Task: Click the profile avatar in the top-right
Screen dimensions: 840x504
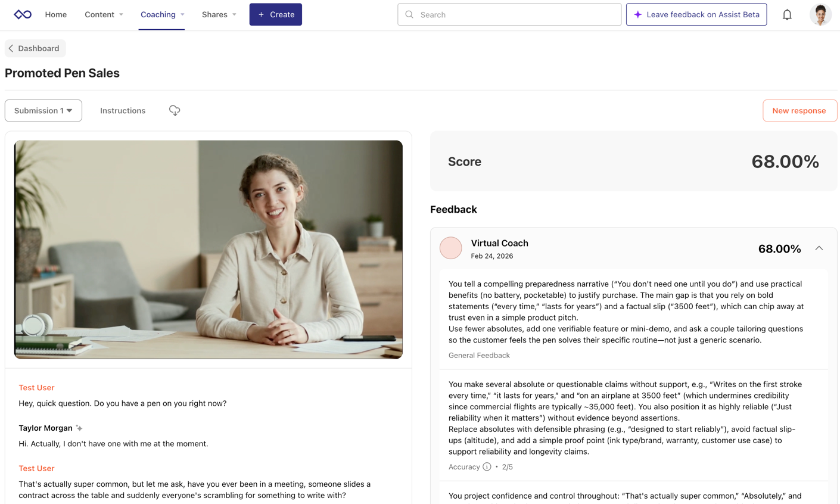Action: (x=820, y=14)
